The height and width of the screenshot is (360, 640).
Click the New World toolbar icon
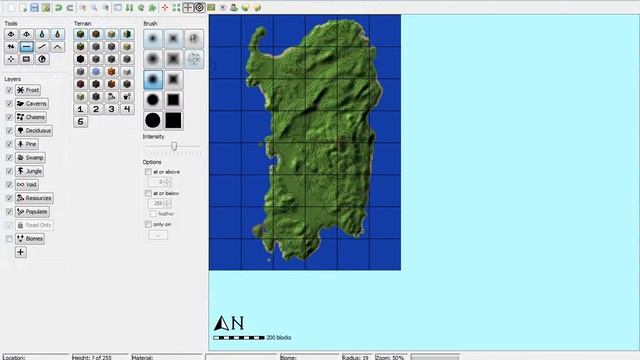(x=11, y=7)
